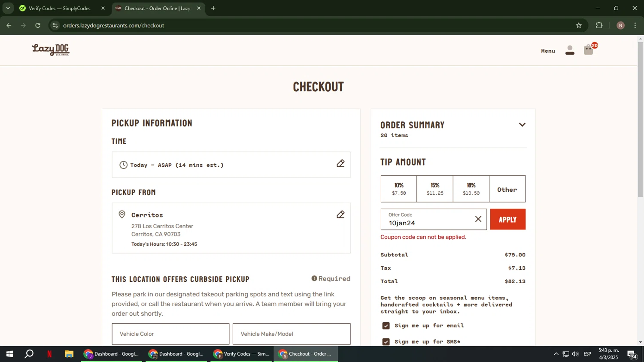Open Chrome three-dot menu

click(x=635, y=25)
